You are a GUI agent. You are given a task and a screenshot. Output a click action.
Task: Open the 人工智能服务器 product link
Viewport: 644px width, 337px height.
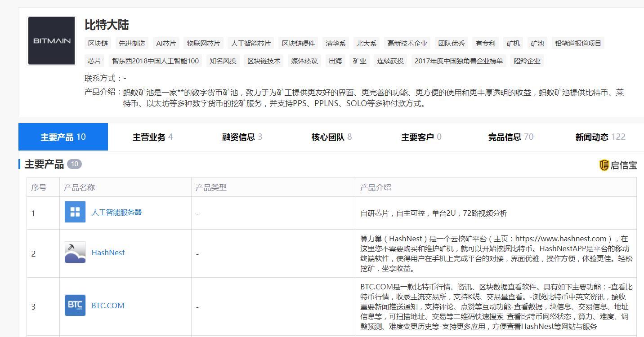(116, 212)
